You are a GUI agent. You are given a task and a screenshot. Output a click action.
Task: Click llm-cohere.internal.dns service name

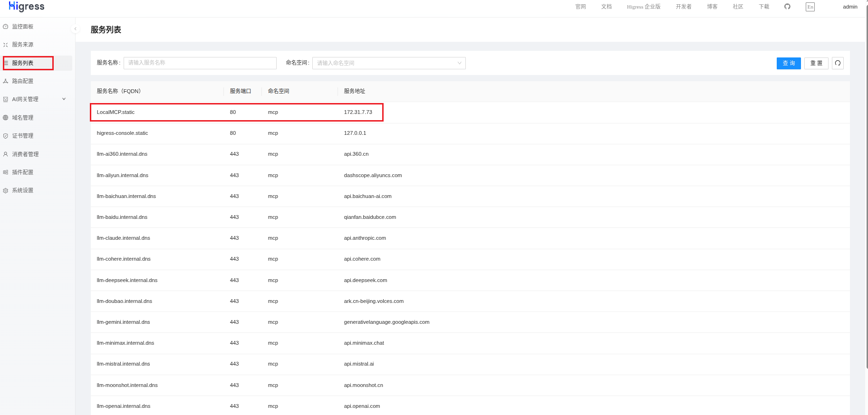pyautogui.click(x=124, y=259)
